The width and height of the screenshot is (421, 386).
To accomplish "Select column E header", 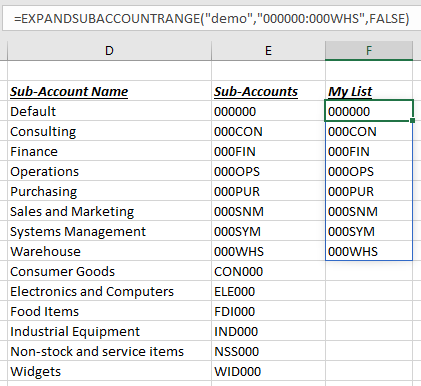I will point(268,51).
